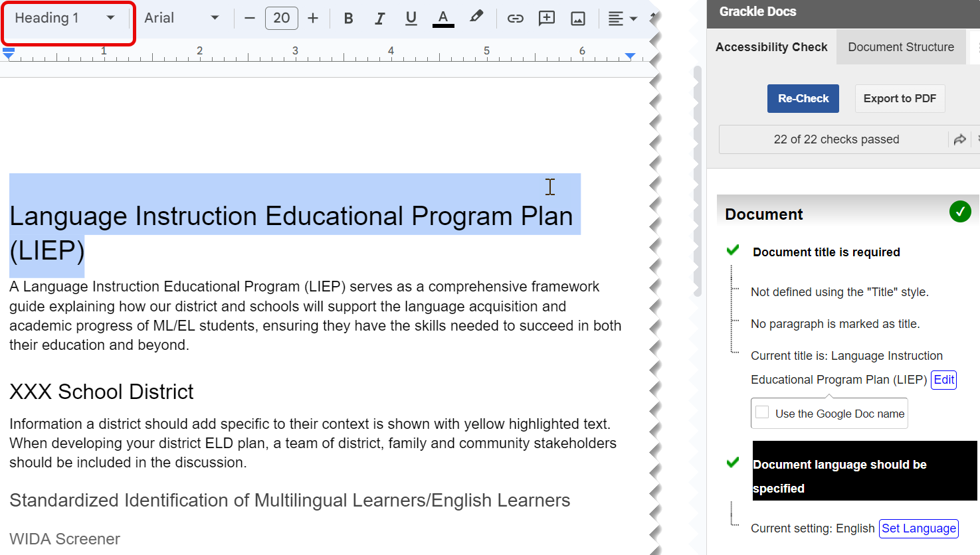
Task: Click the paragraph starting 'Information a district should add'
Action: [x=313, y=443]
